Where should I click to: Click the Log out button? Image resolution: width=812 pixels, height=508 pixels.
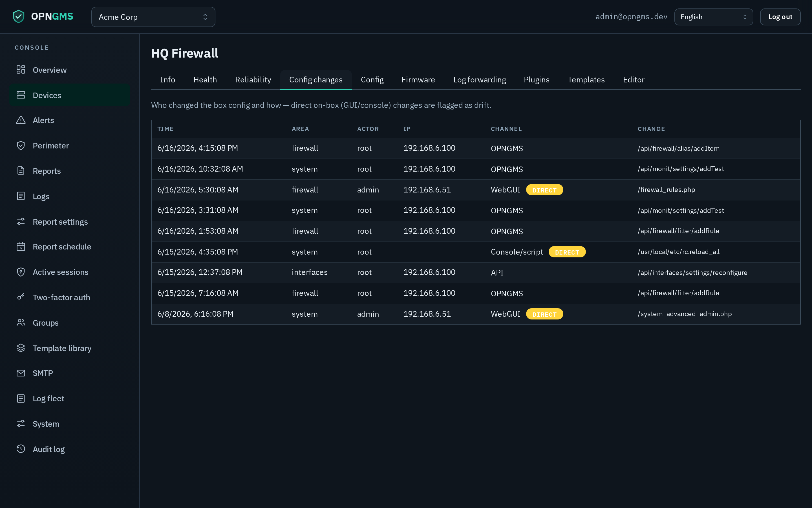click(x=780, y=17)
